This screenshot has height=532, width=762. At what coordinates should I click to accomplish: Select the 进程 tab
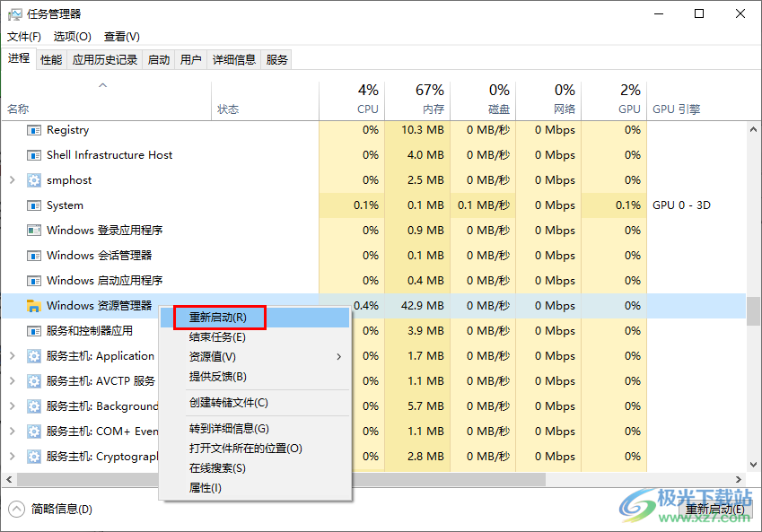[19, 58]
